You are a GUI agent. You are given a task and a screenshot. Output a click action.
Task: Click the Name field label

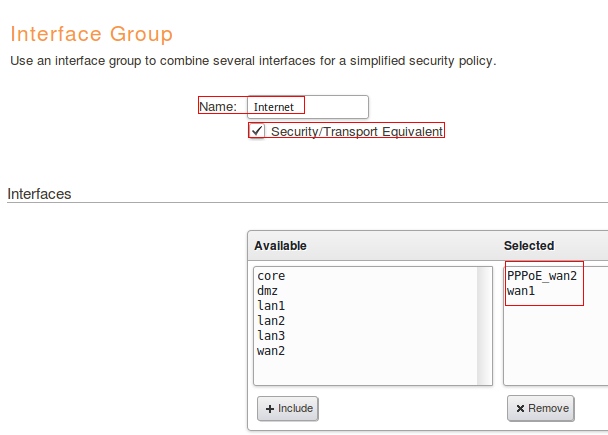click(x=217, y=106)
